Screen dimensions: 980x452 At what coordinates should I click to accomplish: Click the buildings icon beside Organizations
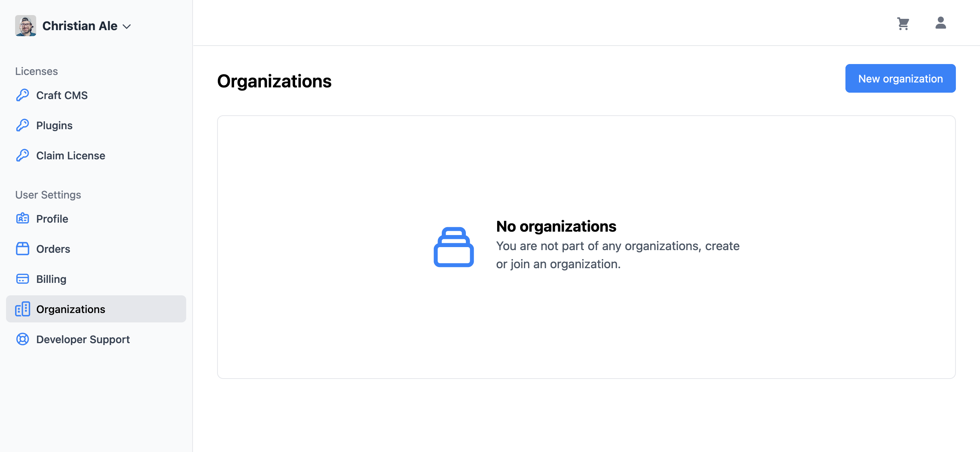tap(23, 309)
